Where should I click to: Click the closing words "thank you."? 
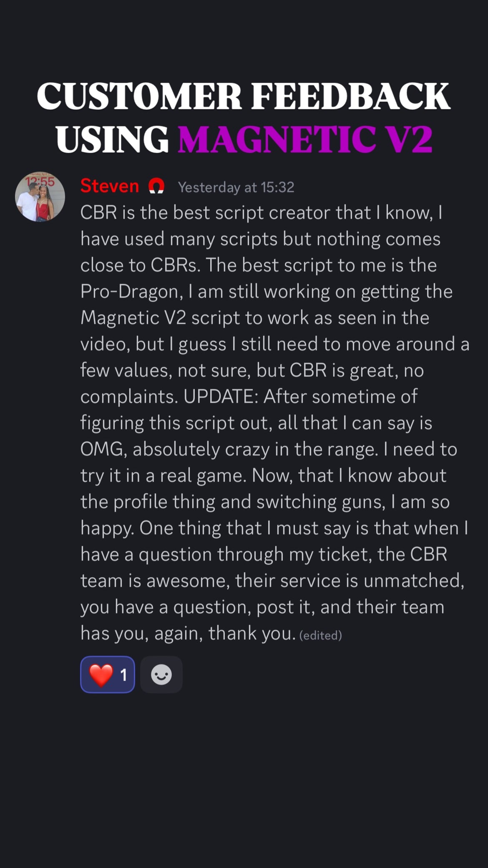[x=252, y=633]
